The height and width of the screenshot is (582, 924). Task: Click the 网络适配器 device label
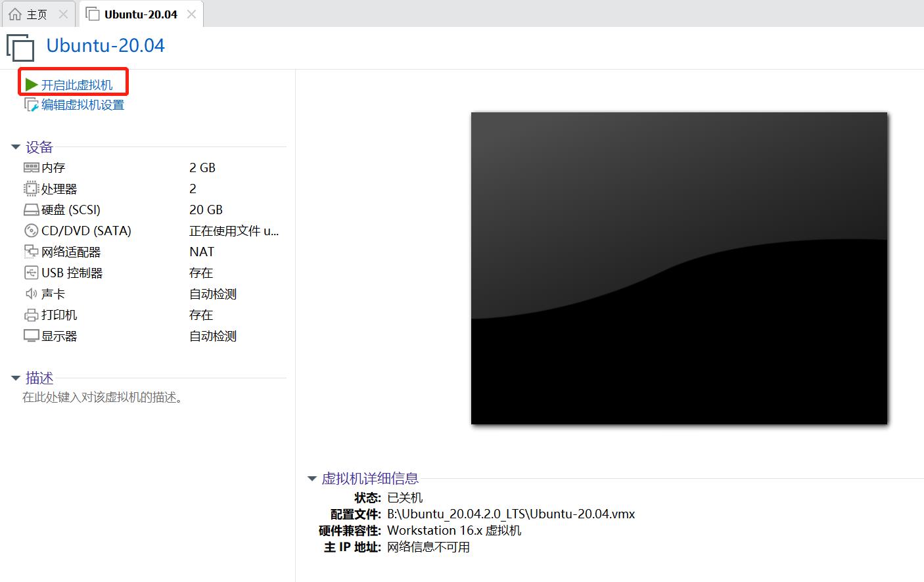tap(71, 252)
